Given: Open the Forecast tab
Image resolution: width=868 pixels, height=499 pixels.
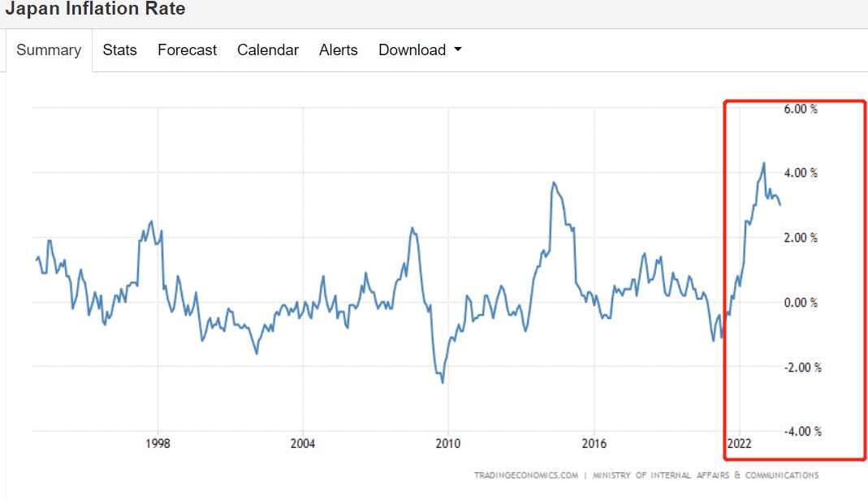Looking at the screenshot, I should (187, 50).
